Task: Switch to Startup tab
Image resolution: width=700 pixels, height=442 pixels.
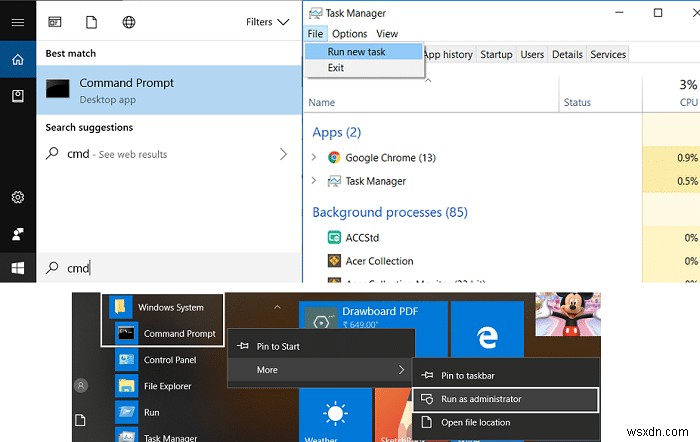Action: (x=496, y=54)
